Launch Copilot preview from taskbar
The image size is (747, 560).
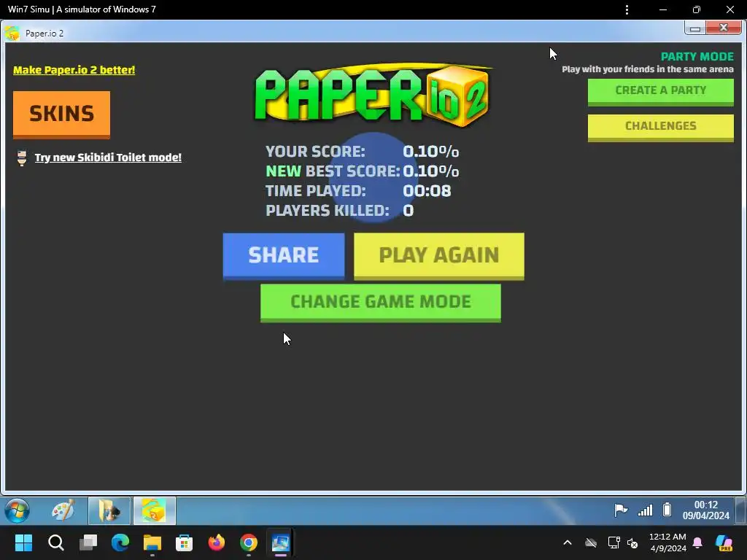pos(724,542)
